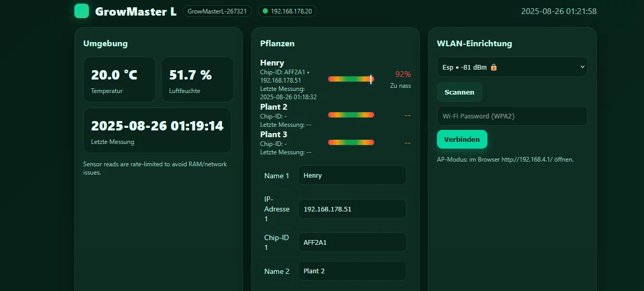Click the Letzte Messung timestamp tile
The height and width of the screenshot is (291, 644).
(157, 130)
